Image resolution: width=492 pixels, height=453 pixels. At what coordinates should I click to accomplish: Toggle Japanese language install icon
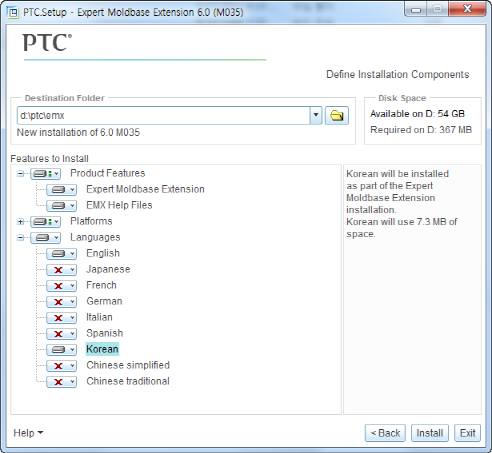(x=62, y=269)
